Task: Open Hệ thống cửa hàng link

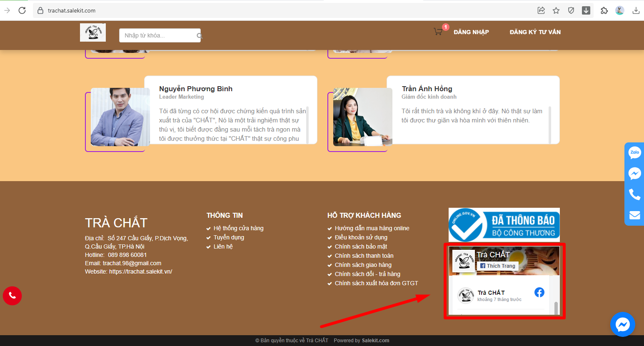Action: (x=238, y=228)
